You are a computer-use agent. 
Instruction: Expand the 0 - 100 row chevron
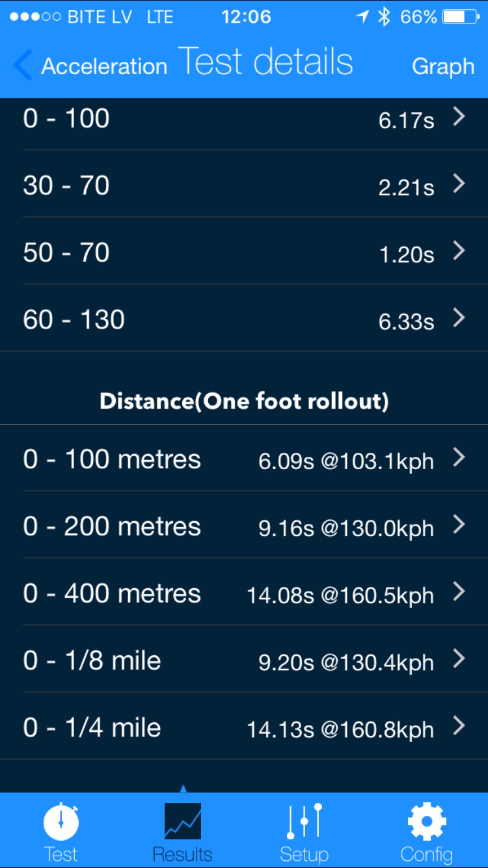coord(459,117)
